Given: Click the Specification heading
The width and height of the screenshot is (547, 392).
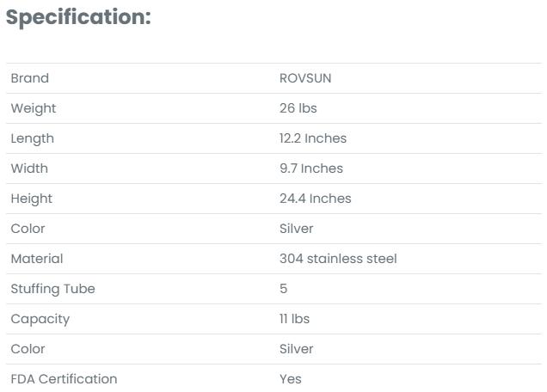Looking at the screenshot, I should tap(78, 18).
